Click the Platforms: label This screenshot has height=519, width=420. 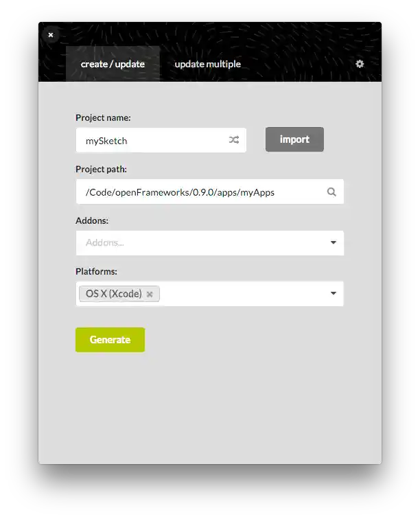[96, 272]
